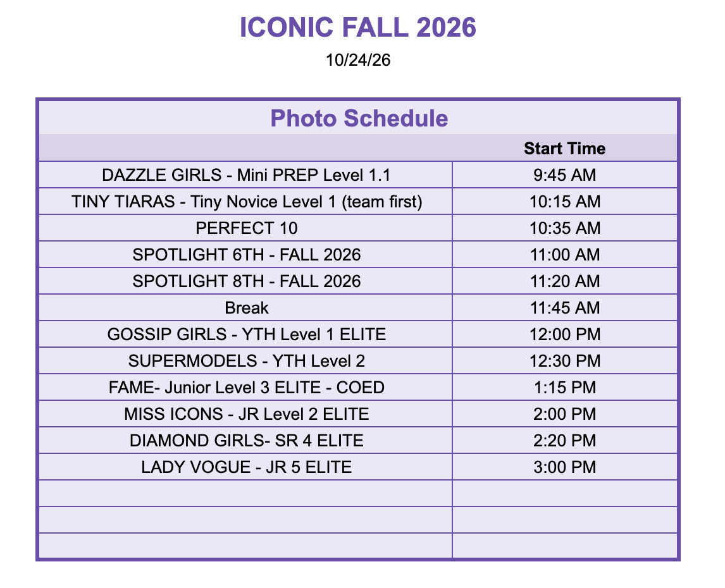Select the 10/24/26 date text

(x=358, y=60)
